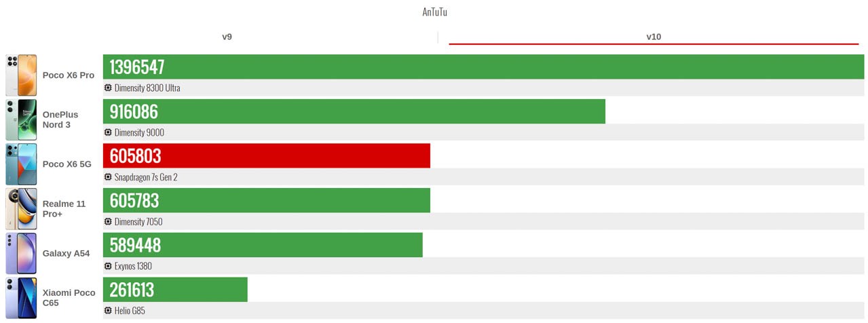Click the Galaxy A54 phone thumbnail
This screenshot has height=323, width=868.
coord(21,253)
